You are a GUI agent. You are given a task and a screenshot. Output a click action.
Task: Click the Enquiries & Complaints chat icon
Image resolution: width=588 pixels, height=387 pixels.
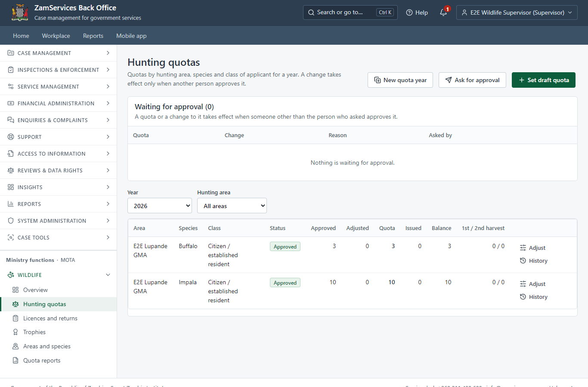[x=11, y=120]
